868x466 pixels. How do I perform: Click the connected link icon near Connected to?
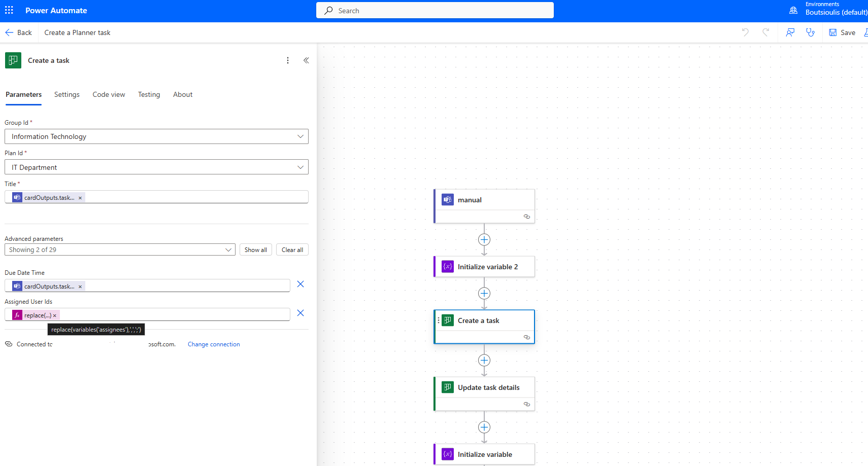(x=9, y=344)
